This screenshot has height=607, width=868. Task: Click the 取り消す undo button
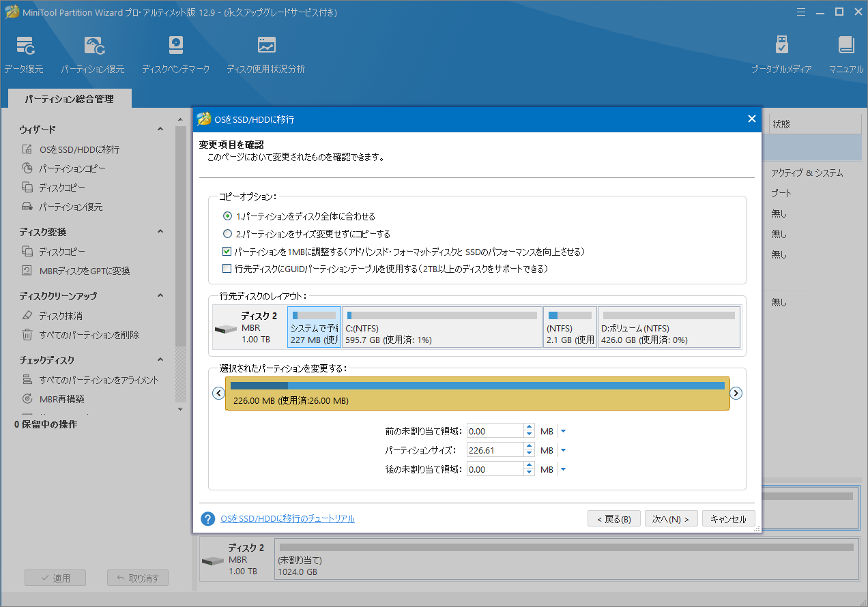[x=138, y=578]
